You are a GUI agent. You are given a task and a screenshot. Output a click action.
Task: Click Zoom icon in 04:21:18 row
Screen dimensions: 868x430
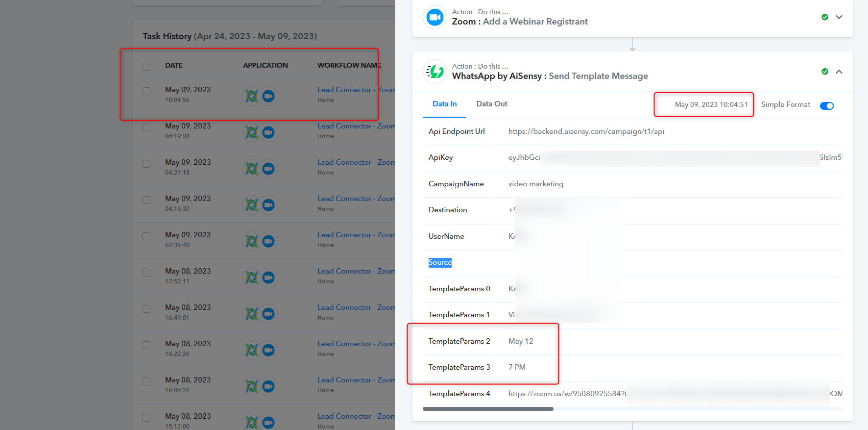coord(268,169)
